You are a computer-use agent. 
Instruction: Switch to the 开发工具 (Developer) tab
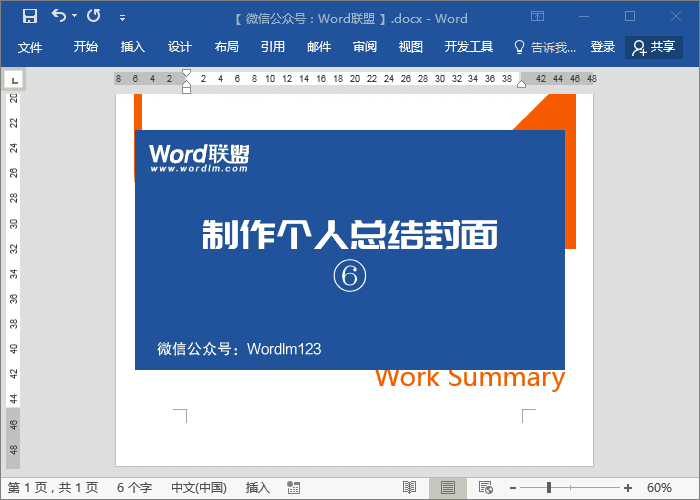tap(469, 46)
